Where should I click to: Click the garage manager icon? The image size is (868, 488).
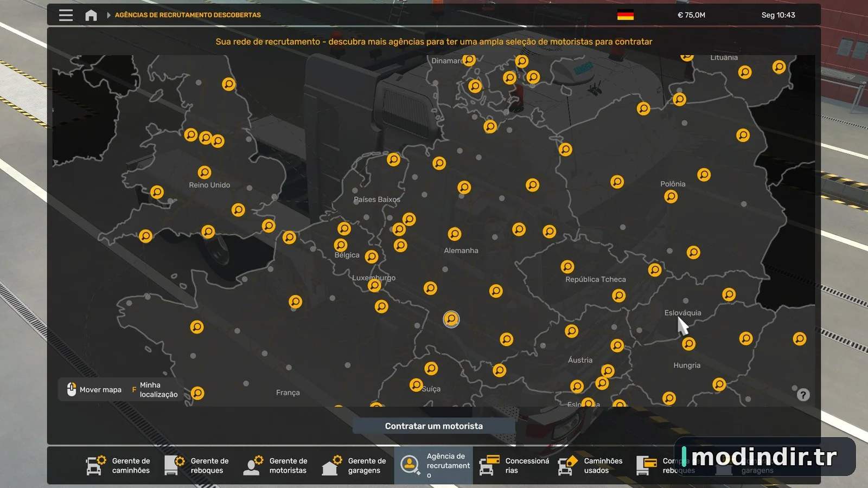click(332, 465)
